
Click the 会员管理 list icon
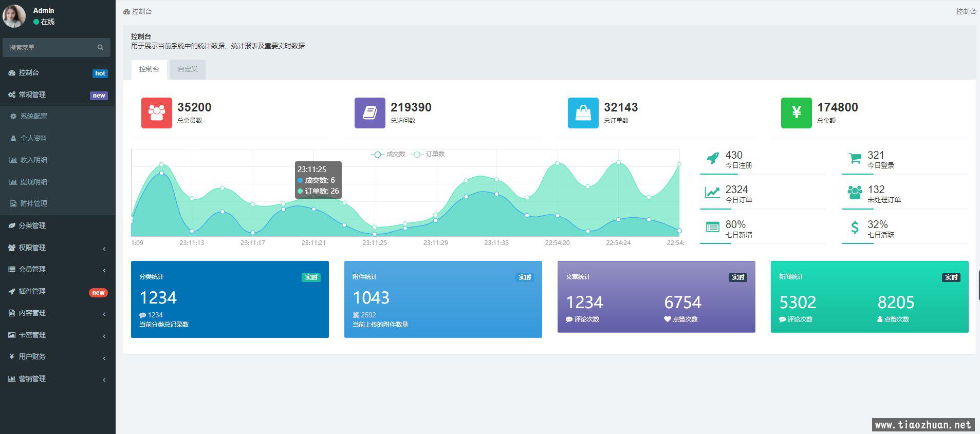[x=12, y=269]
